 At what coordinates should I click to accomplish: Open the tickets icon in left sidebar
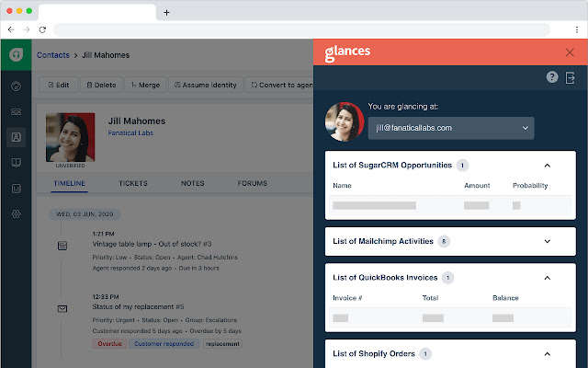pos(17,112)
